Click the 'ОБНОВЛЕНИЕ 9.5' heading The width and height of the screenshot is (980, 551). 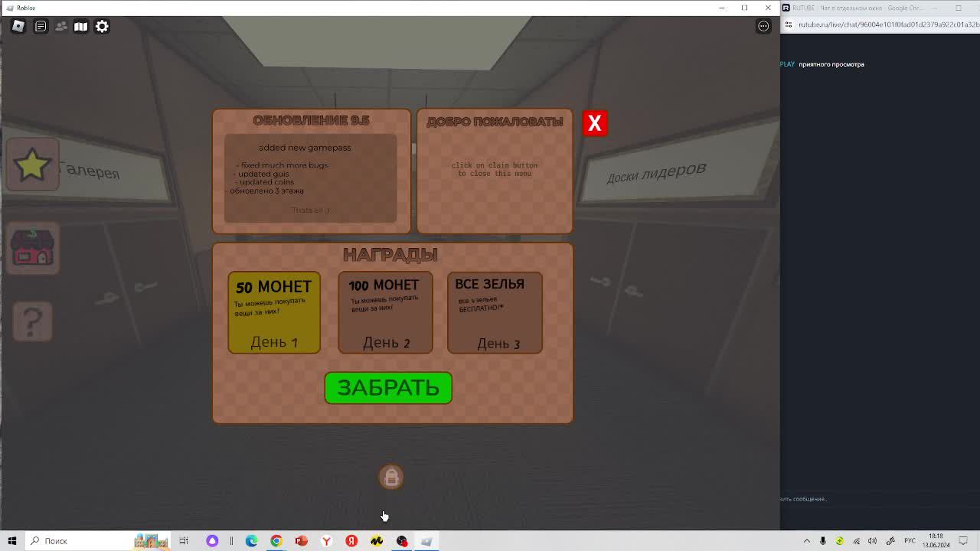tap(311, 121)
